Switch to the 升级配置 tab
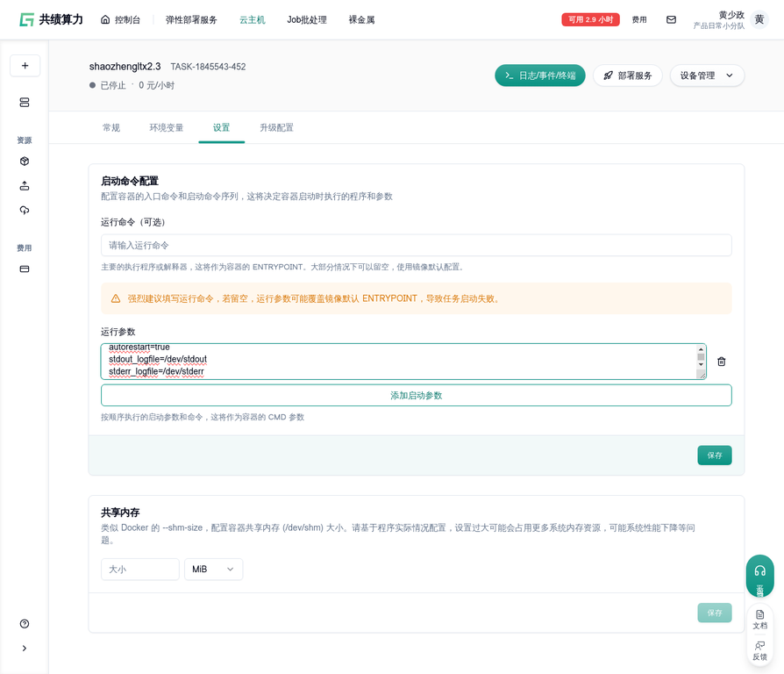This screenshot has height=674, width=784. [x=276, y=128]
